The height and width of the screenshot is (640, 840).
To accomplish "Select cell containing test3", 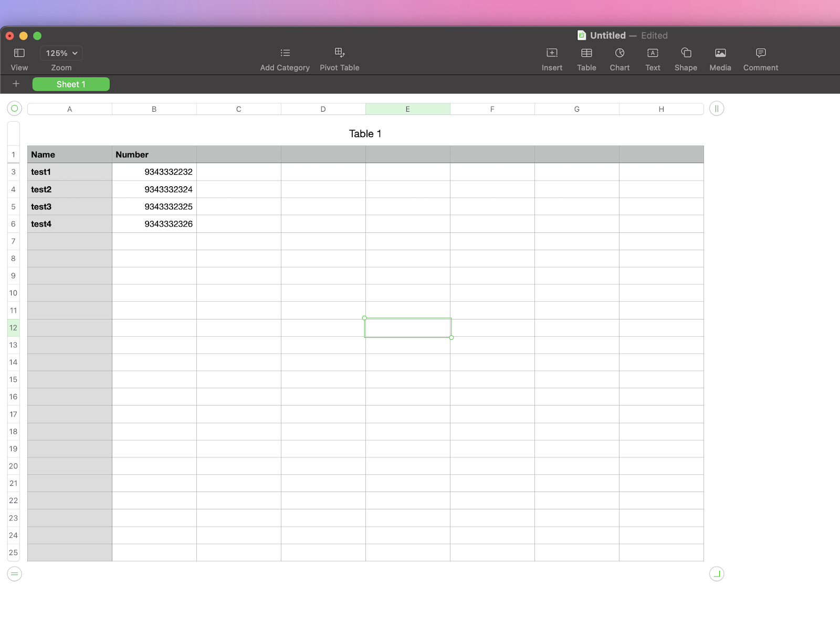I will point(69,206).
